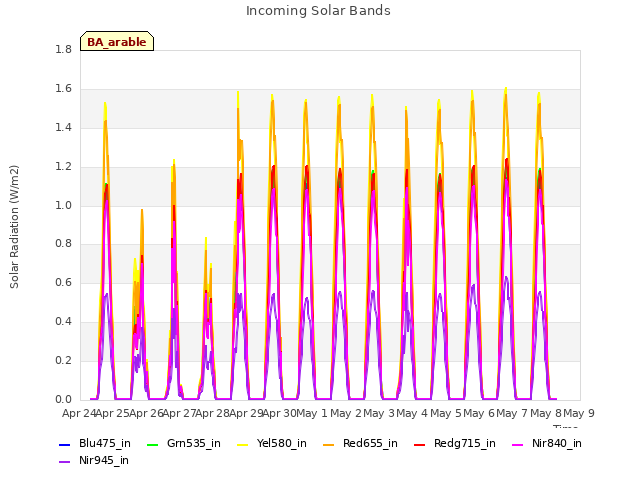Viewport: 640px width, 480px height.
Task: Click the 1.0 y-axis tick label
Action: coord(63,205)
